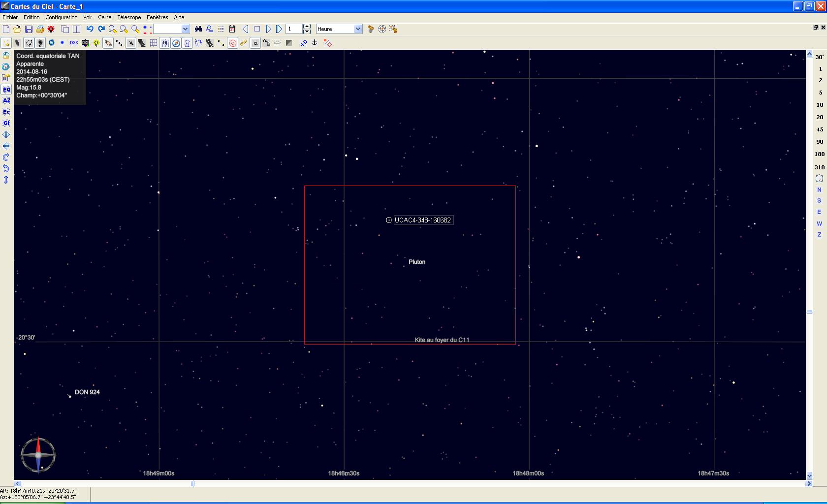The image size is (827, 504).
Task: Point chart toward South with S button
Action: point(820,201)
